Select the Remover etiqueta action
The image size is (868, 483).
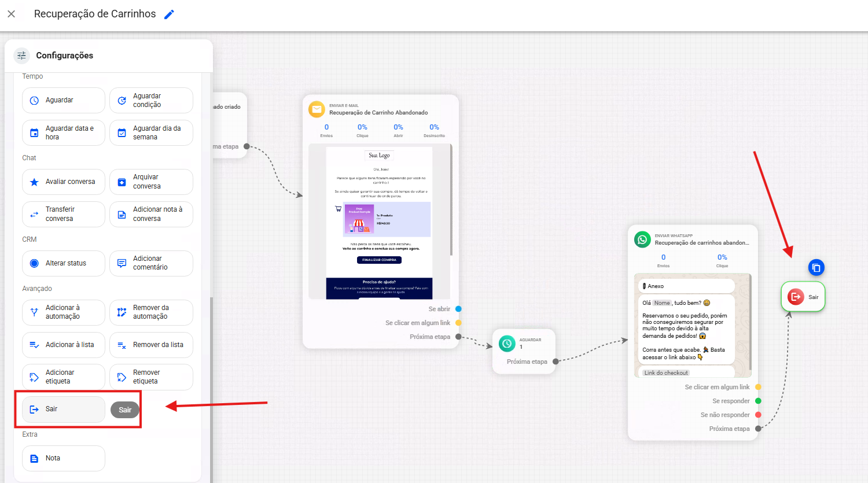point(151,377)
